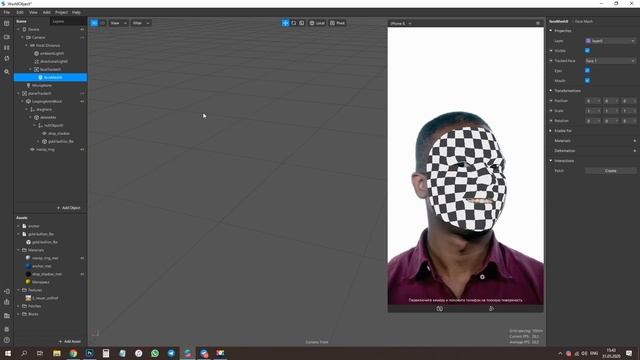Select the anchor_mat blue material swatch
Image resolution: width=640 pixels, height=360 pixels.
click(x=28, y=266)
